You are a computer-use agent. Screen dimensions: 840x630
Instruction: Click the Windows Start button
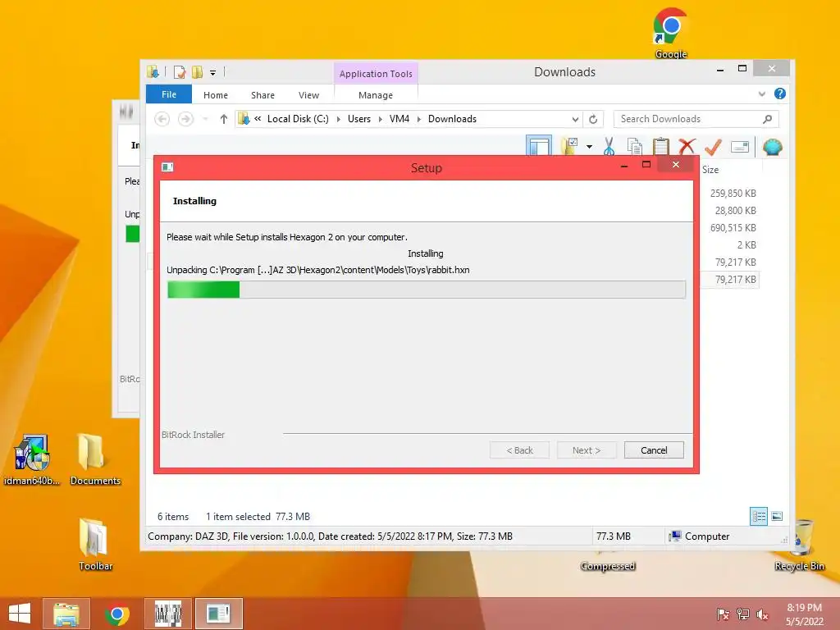[x=20, y=614]
